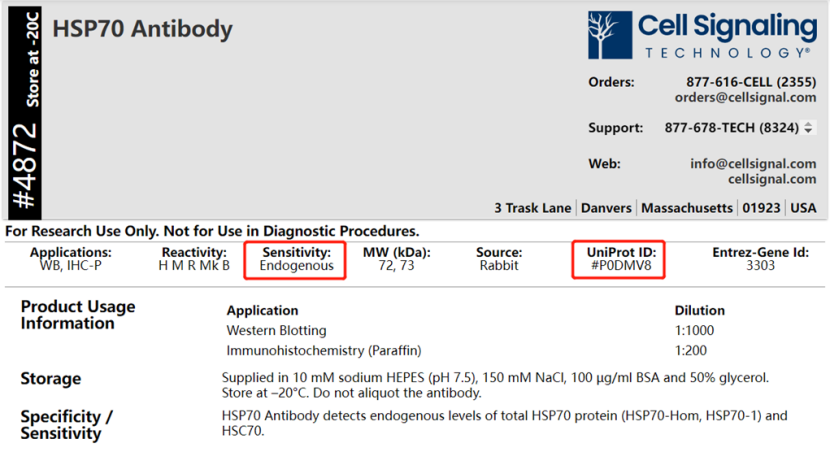Click the Specificity / Sensitivity heading
This screenshot has height=453, width=831.
[67, 425]
